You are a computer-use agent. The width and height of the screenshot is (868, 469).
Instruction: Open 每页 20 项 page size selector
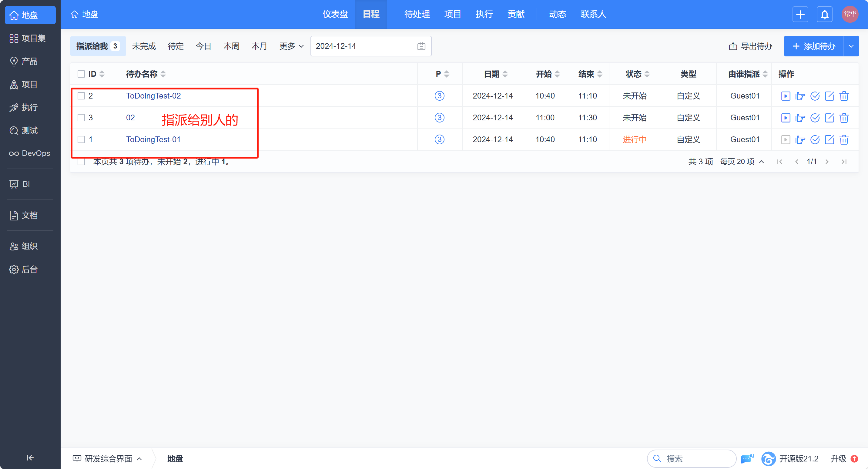click(x=742, y=162)
